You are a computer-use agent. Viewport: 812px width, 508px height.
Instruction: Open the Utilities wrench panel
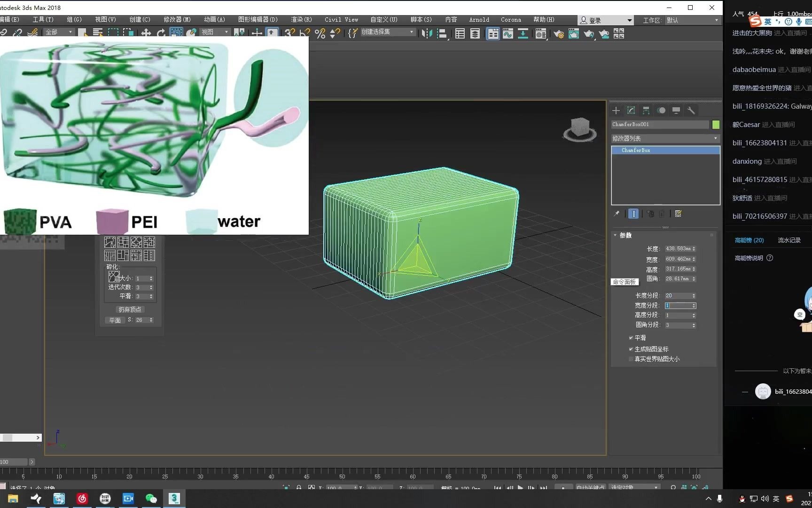pyautogui.click(x=691, y=111)
